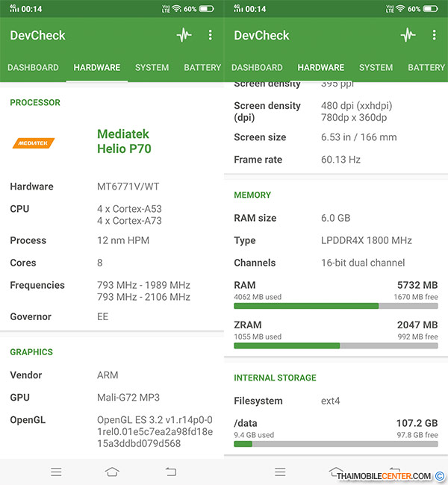Tap screen size 6.53 in / 166 mm
The image size is (448, 485).
[359, 137]
